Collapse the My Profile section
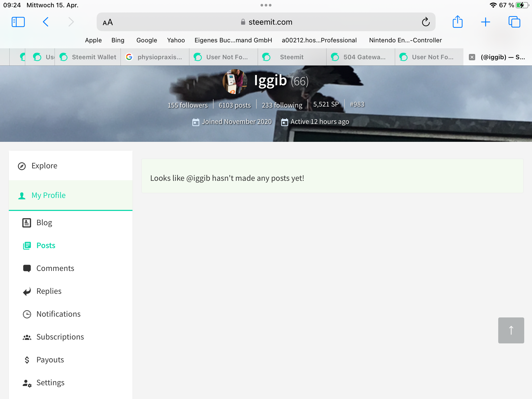 point(48,195)
